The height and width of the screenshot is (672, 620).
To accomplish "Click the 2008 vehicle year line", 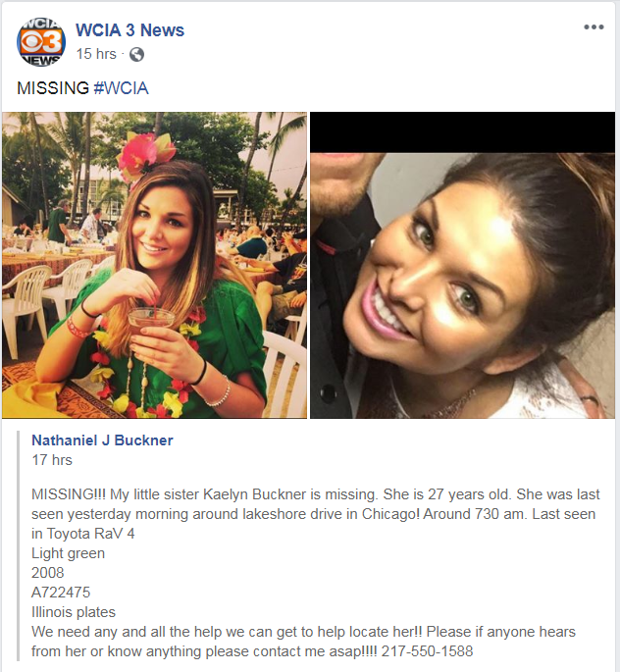I will [x=47, y=573].
